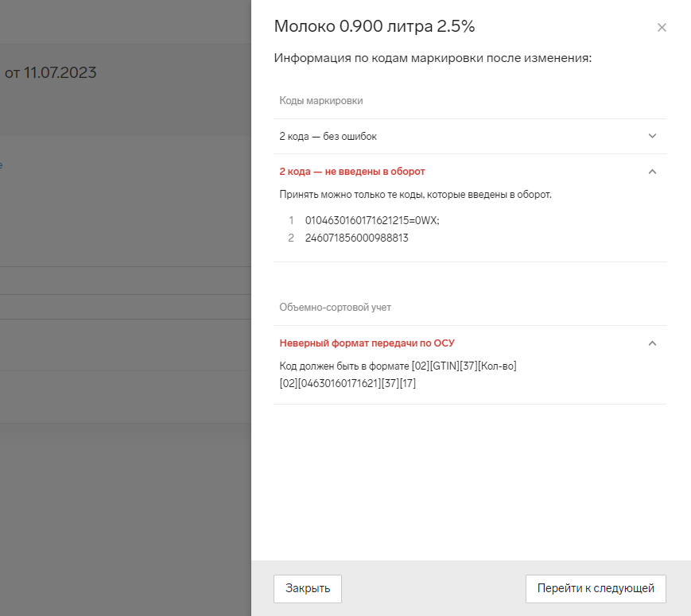691x616 pixels.
Task: Click the title 'Молоко 0.900 литра 2.5%'
Action: [x=375, y=26]
